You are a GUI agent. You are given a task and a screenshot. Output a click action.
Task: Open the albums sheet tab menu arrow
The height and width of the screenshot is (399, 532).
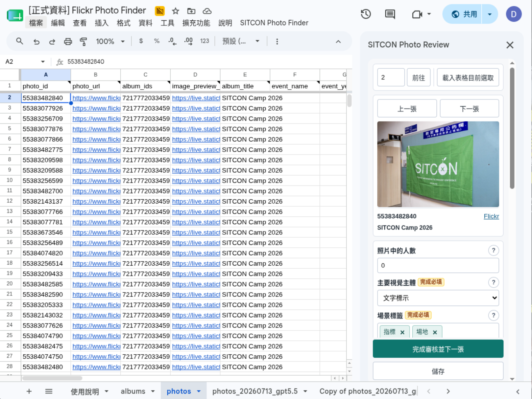tap(153, 391)
